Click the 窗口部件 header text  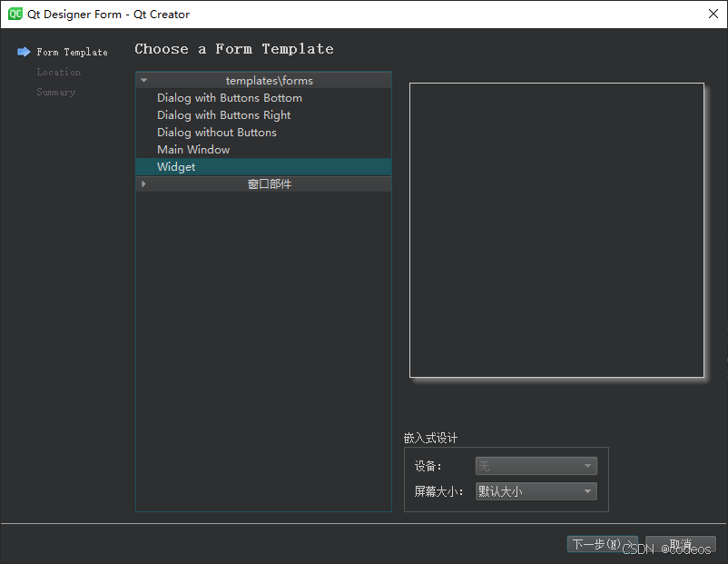pos(270,184)
